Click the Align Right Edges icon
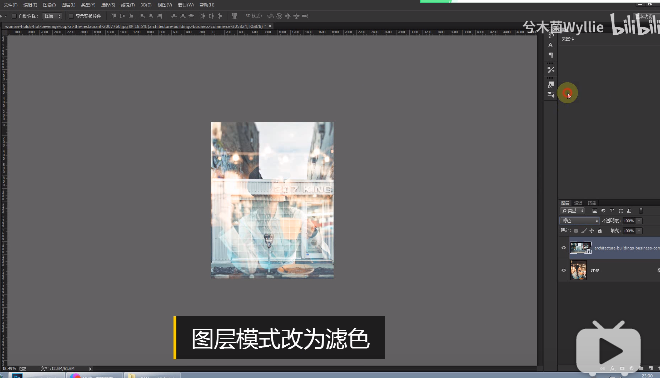Screen dimensions: 660x378 click(160, 16)
